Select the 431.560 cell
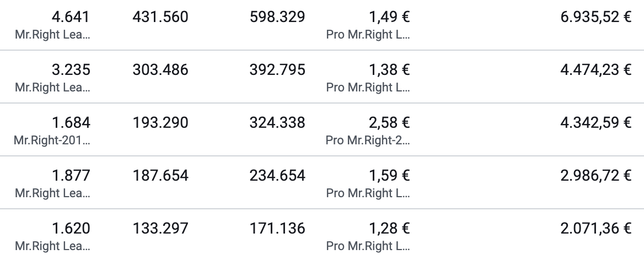 [x=160, y=17]
